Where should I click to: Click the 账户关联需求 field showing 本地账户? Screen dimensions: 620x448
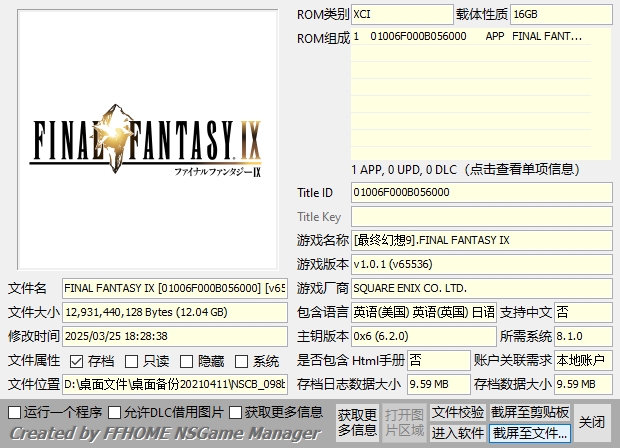coord(583,360)
